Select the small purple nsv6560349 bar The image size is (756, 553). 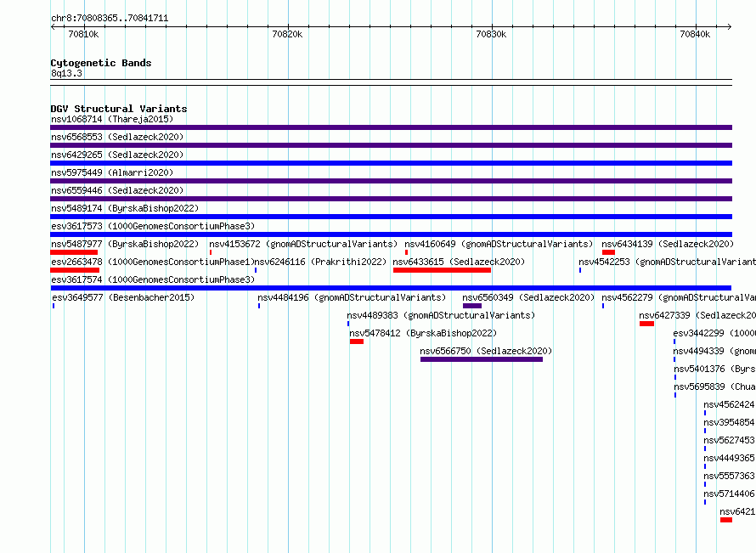coord(472,306)
